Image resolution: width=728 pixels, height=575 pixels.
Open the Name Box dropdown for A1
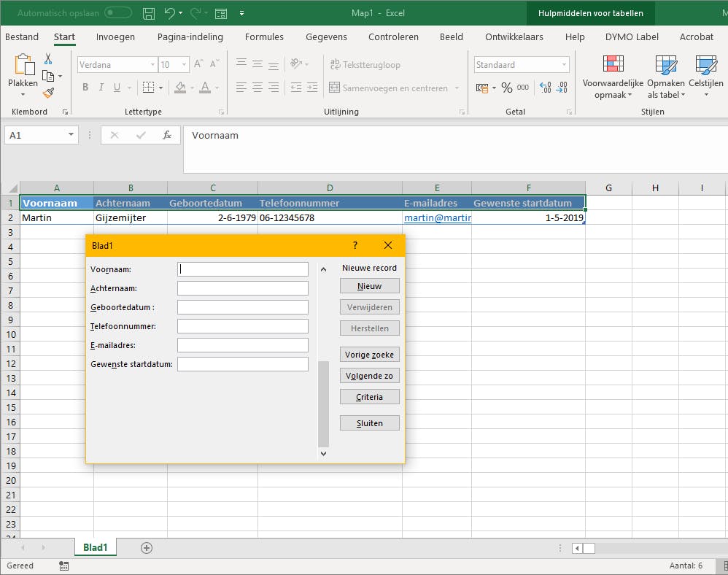tap(71, 135)
